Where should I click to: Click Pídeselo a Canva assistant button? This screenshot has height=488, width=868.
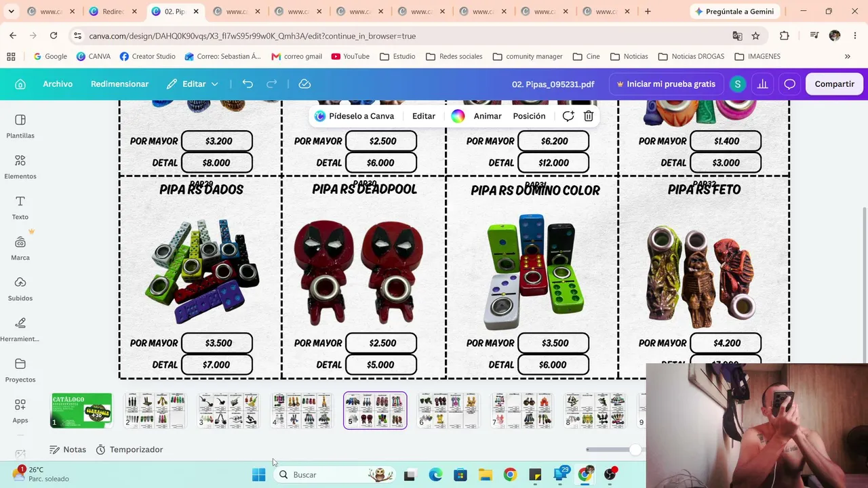354,116
